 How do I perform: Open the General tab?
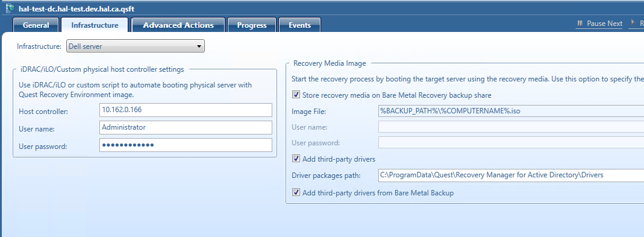pyautogui.click(x=36, y=25)
